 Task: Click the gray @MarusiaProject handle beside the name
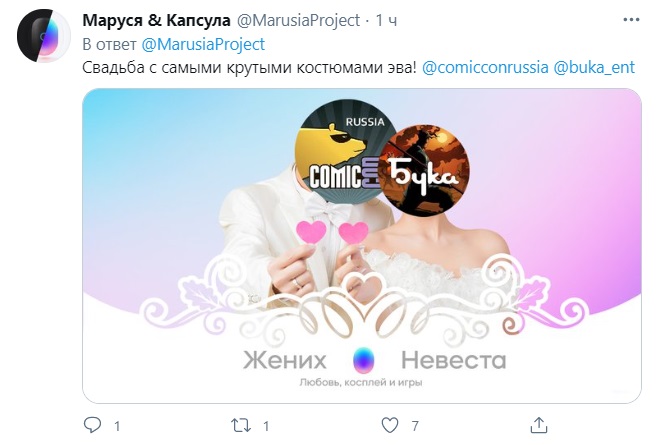(298, 20)
